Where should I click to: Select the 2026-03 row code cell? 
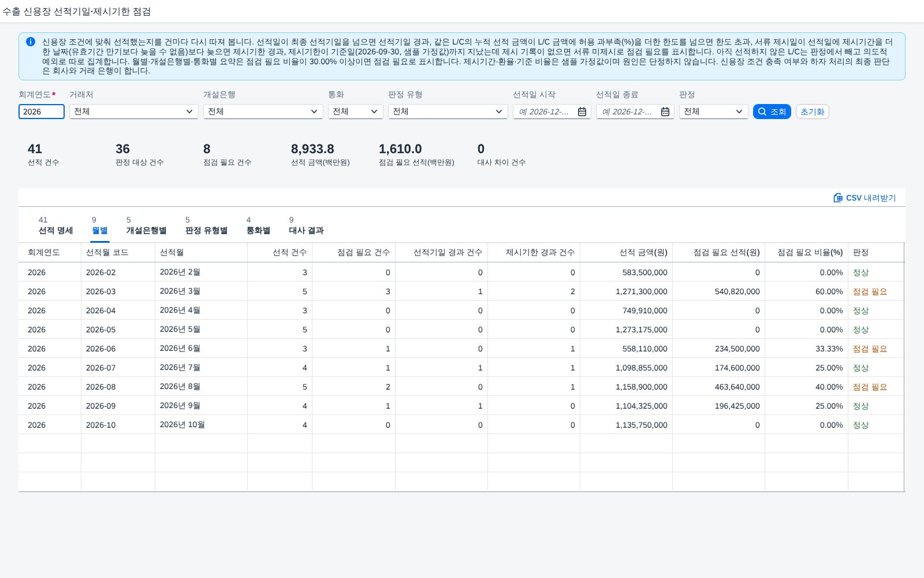tap(118, 291)
